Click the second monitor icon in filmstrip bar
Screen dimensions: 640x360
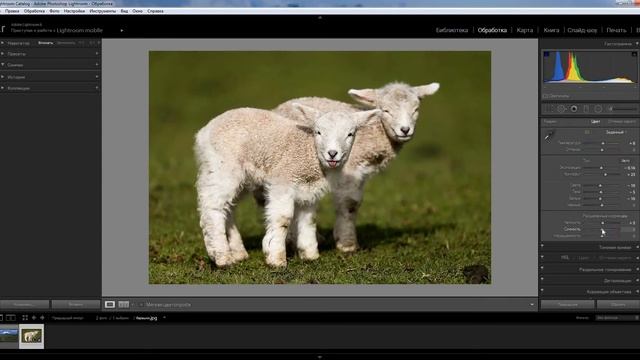click(11, 318)
